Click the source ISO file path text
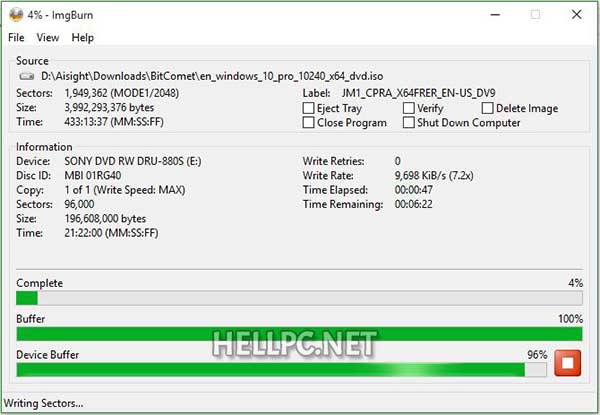 [212, 76]
